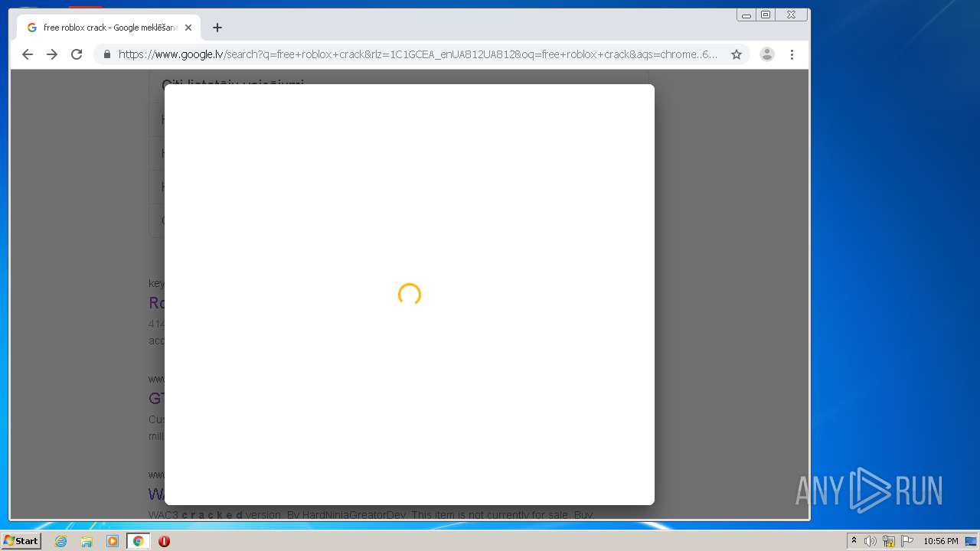Open a new tab with plus button
Screen dimensions: 980x551
click(x=217, y=28)
